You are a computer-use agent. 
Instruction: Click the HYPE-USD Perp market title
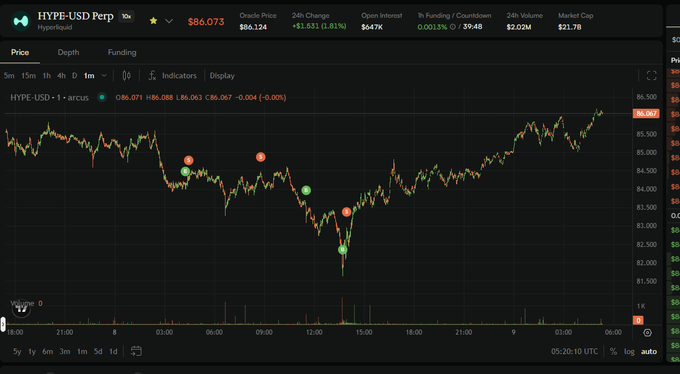75,16
